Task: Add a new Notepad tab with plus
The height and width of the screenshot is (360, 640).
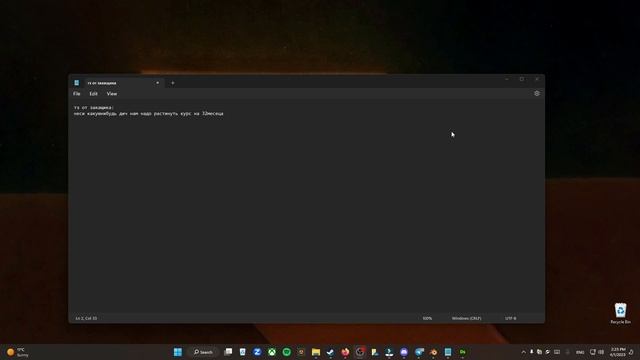Action: (173, 83)
